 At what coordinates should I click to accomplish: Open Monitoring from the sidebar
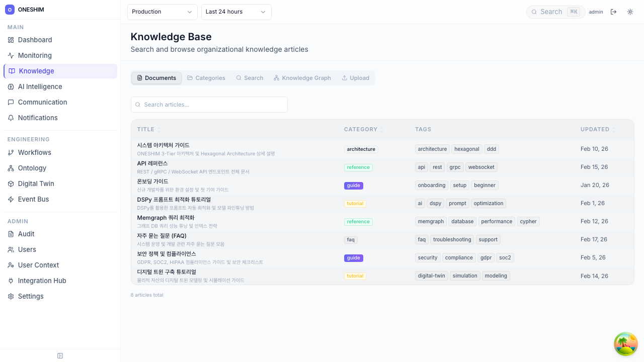[35, 55]
